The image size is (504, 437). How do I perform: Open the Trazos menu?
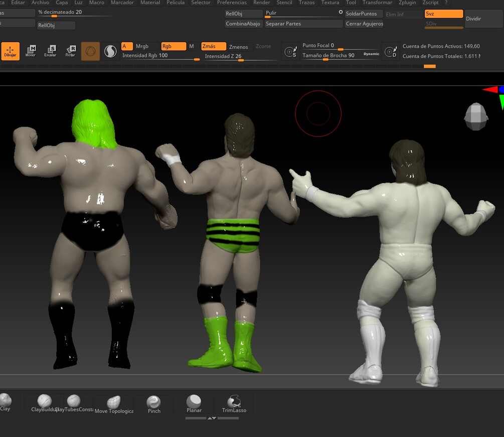coord(306,3)
